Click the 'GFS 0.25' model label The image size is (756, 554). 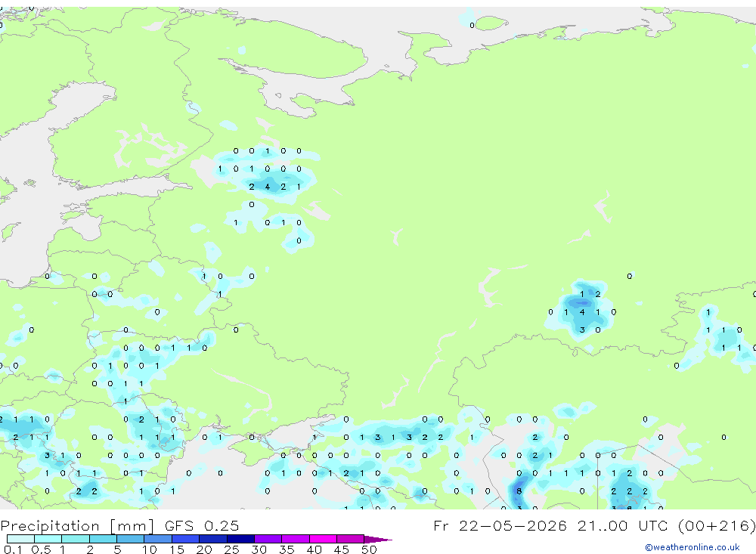pos(202,525)
